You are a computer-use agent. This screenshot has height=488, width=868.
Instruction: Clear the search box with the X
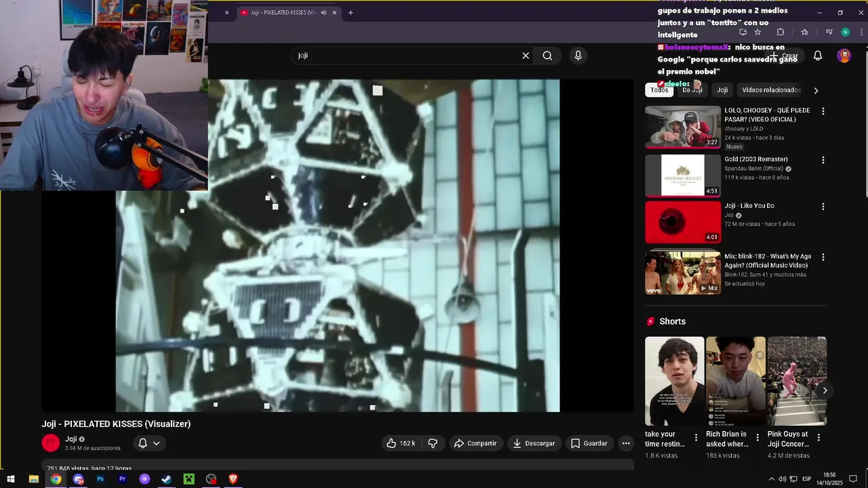point(526,56)
